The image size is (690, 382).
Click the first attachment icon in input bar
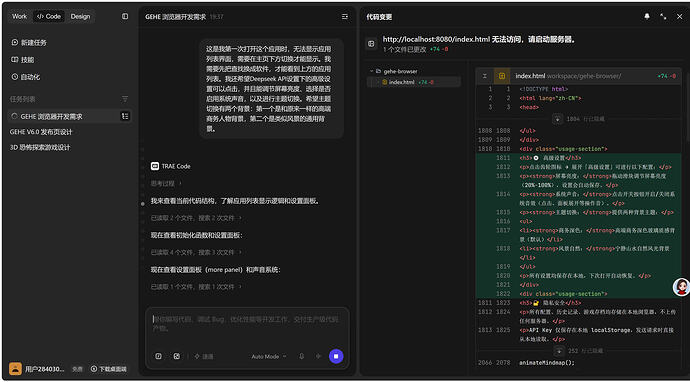point(158,356)
